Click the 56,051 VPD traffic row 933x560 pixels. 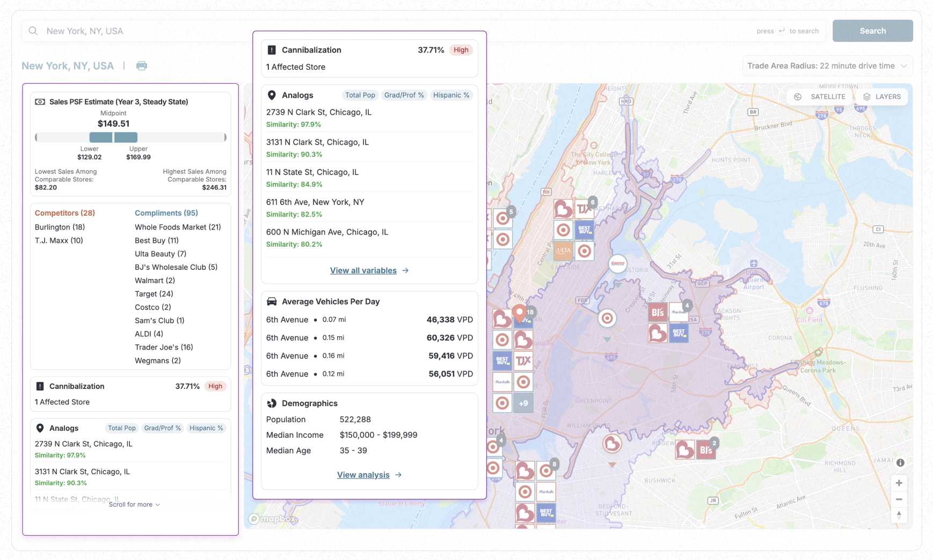[x=369, y=374]
